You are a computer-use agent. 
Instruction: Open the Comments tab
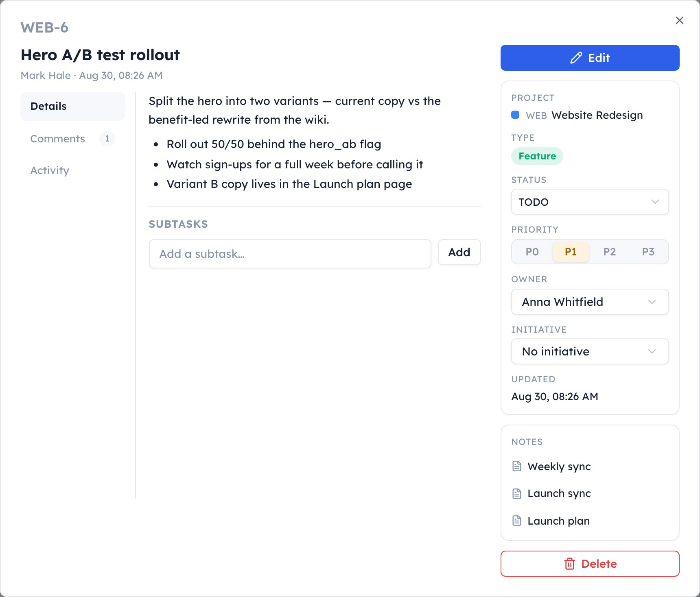click(73, 139)
